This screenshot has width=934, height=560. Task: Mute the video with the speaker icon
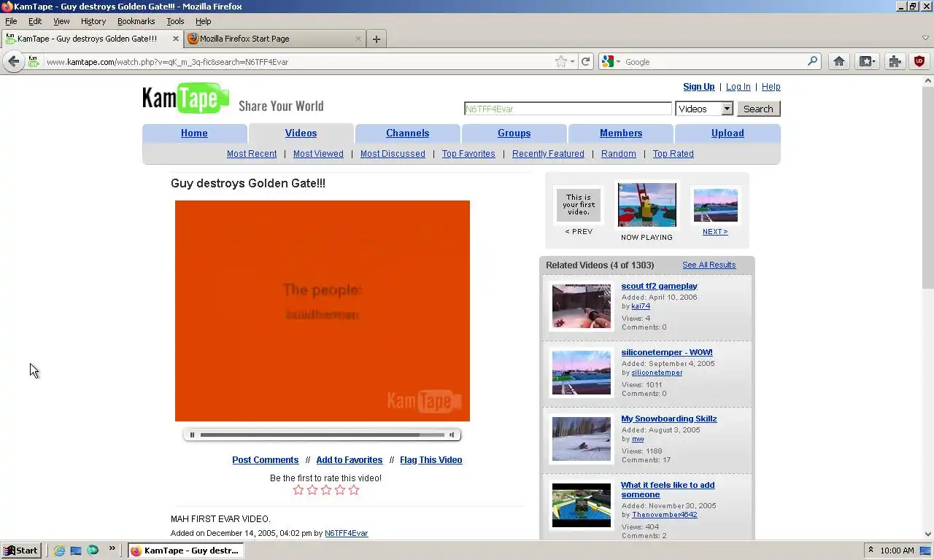click(452, 435)
